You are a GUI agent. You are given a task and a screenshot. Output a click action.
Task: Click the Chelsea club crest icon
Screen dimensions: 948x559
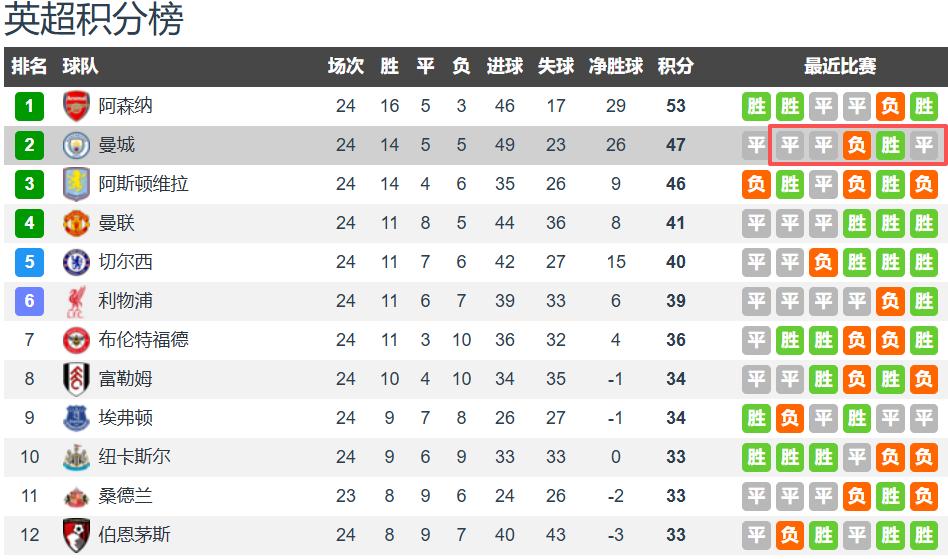(76, 262)
